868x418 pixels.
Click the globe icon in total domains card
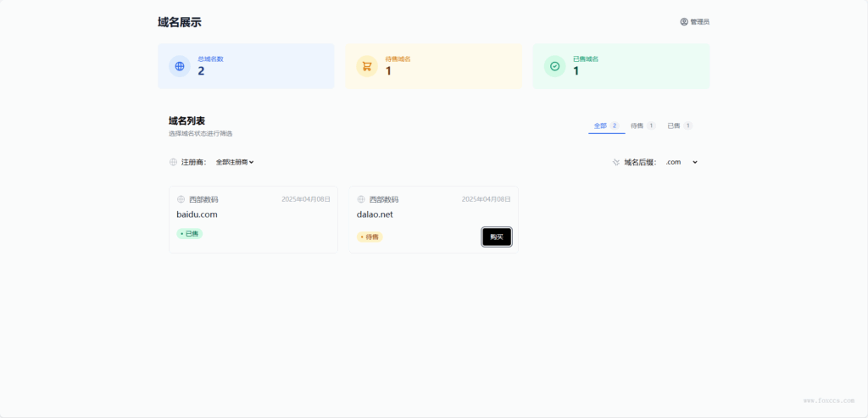[180, 66]
